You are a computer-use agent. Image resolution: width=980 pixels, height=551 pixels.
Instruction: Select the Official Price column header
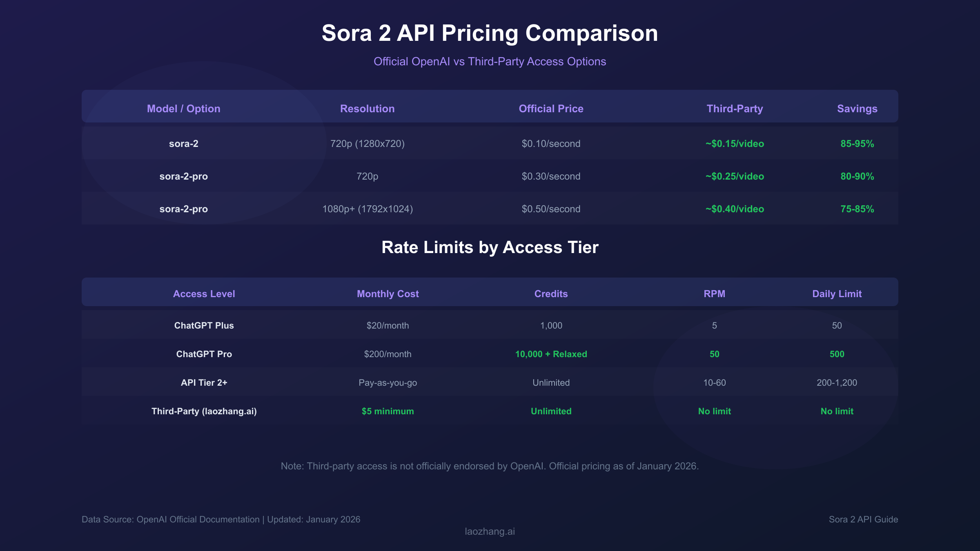[550, 109]
